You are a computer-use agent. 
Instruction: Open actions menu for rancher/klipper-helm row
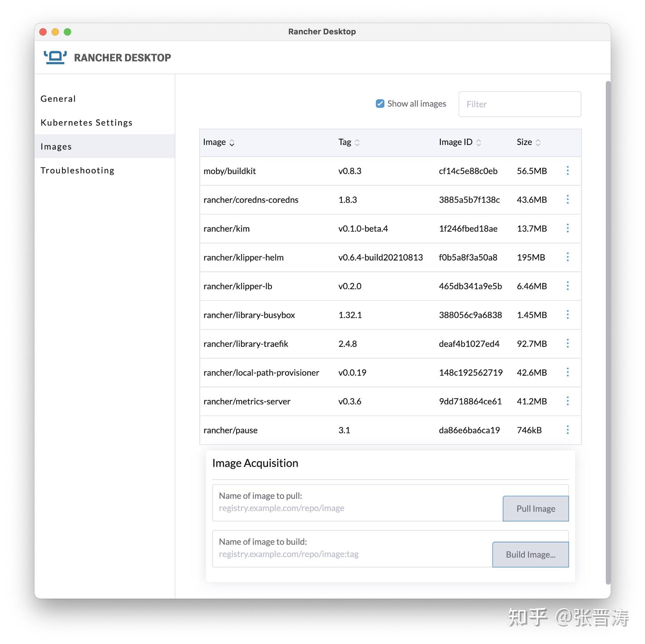click(x=567, y=257)
